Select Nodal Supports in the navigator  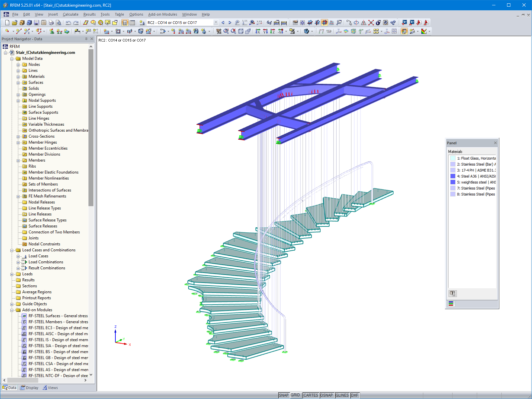pyautogui.click(x=42, y=100)
